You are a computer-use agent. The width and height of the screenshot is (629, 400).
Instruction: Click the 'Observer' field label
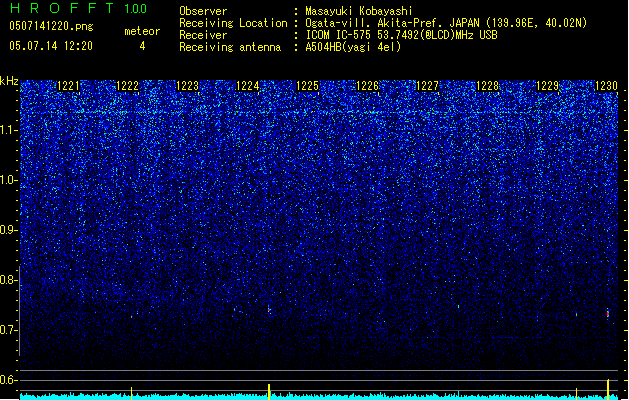(x=203, y=11)
